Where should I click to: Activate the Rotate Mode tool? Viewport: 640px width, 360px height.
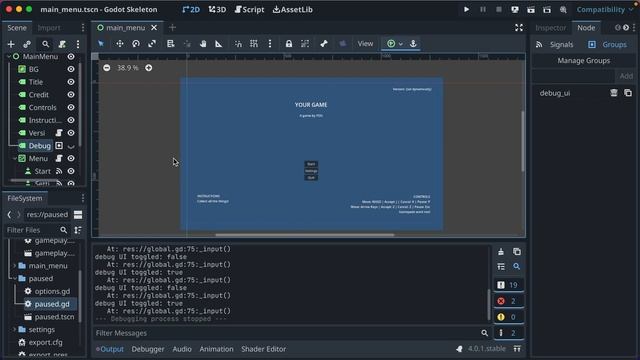pos(136,44)
